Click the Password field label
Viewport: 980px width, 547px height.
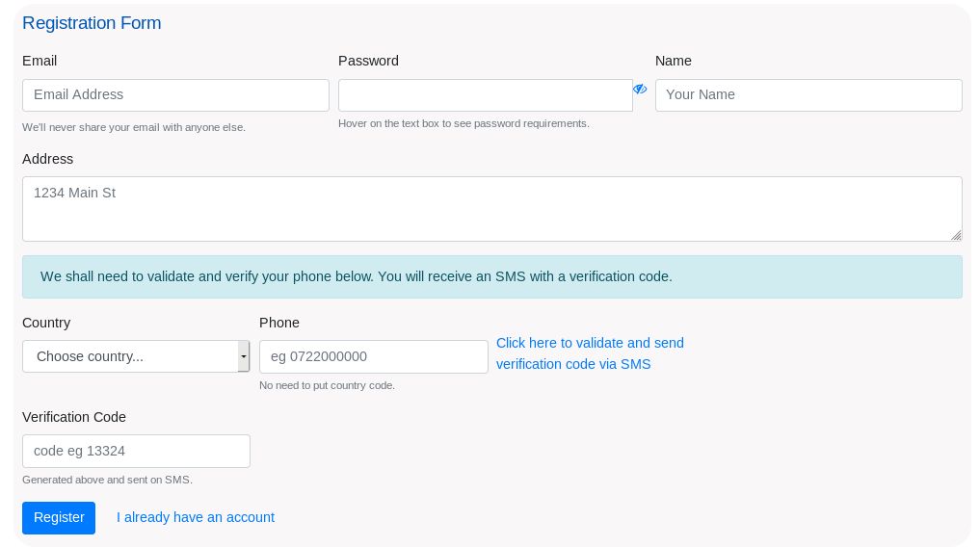pos(368,61)
